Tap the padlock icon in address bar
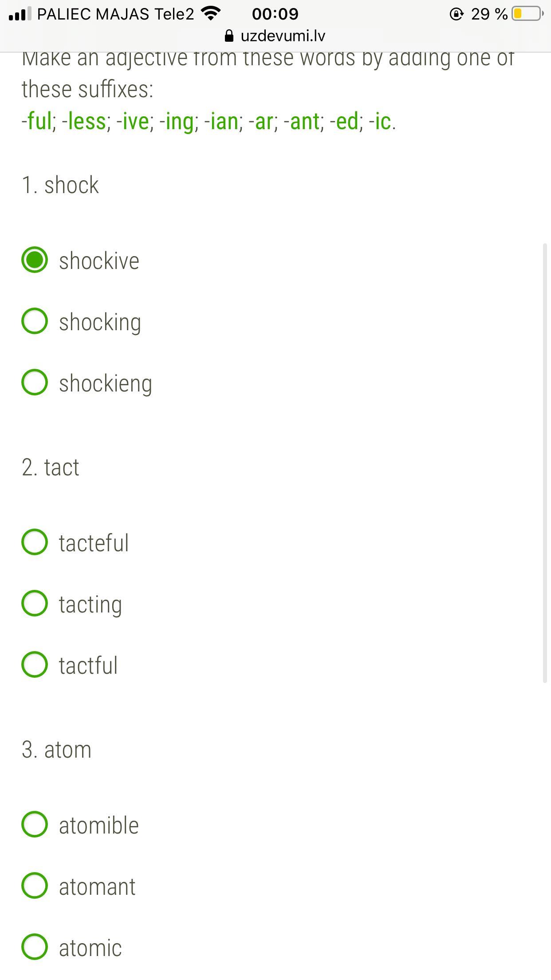Screen dimensions: 551x980 pos(229,36)
